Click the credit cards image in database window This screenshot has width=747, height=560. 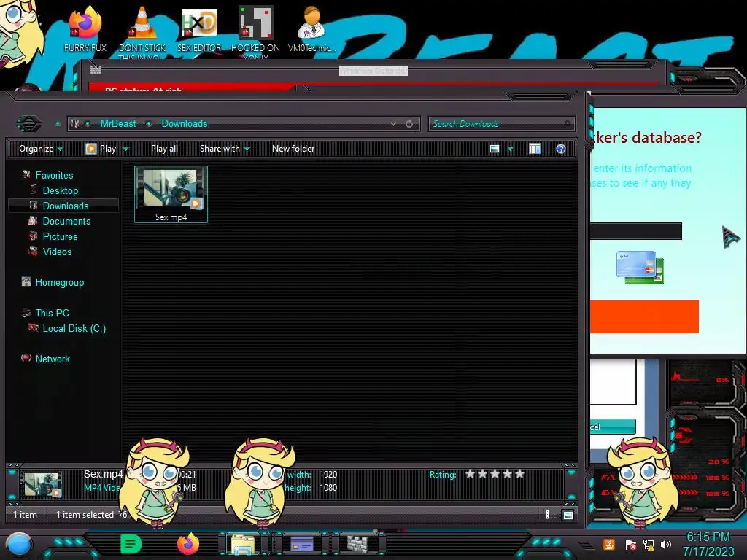coord(640,268)
